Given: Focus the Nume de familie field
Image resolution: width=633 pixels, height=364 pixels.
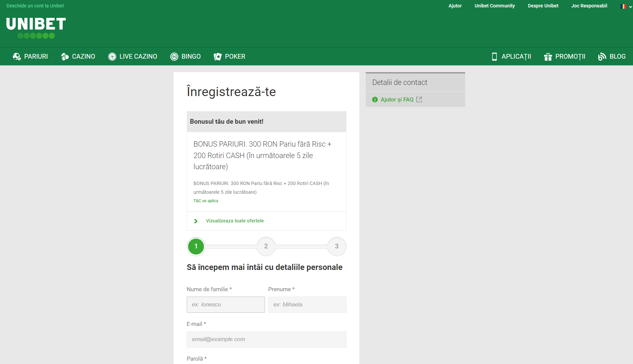Looking at the screenshot, I should click(226, 305).
